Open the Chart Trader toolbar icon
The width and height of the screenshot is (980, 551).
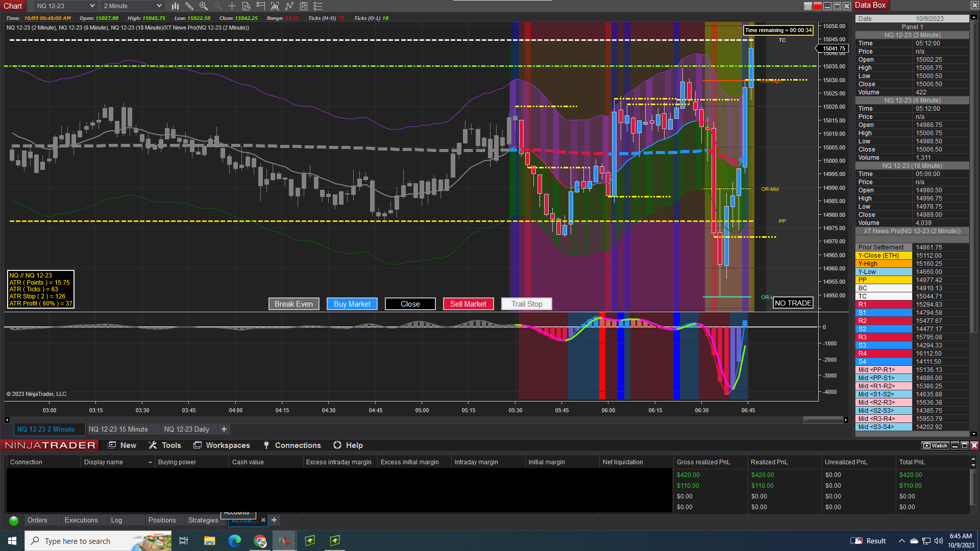(x=261, y=6)
